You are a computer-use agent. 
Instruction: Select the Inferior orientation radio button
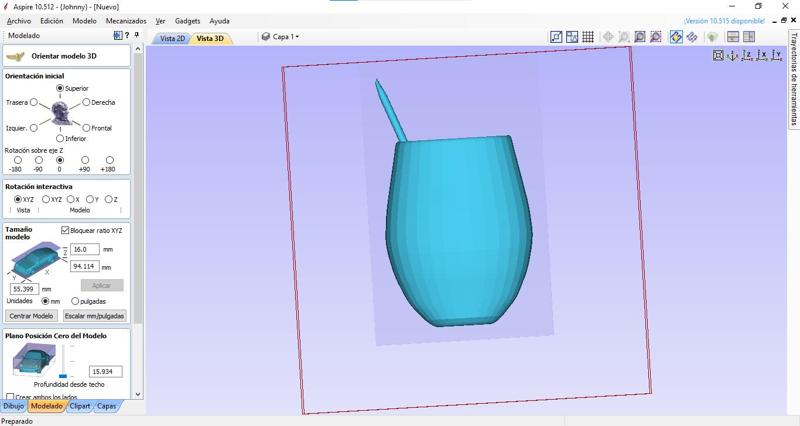60,138
